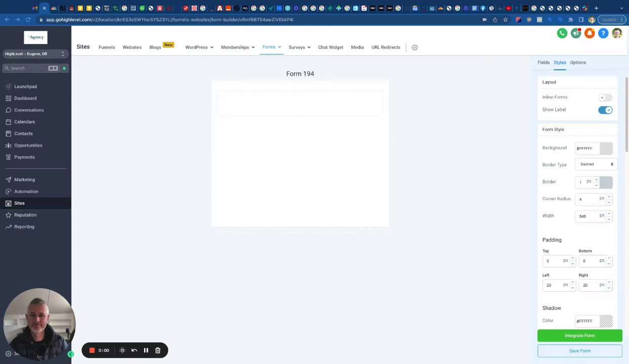The height and width of the screenshot is (364, 629).
Task: Adjust the Border width stepper
Action: click(596, 182)
